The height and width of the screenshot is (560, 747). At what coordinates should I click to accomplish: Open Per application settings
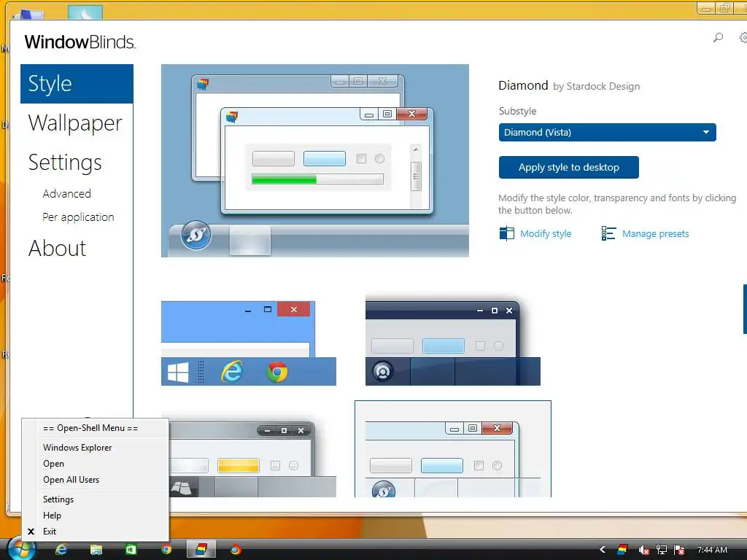tap(78, 217)
